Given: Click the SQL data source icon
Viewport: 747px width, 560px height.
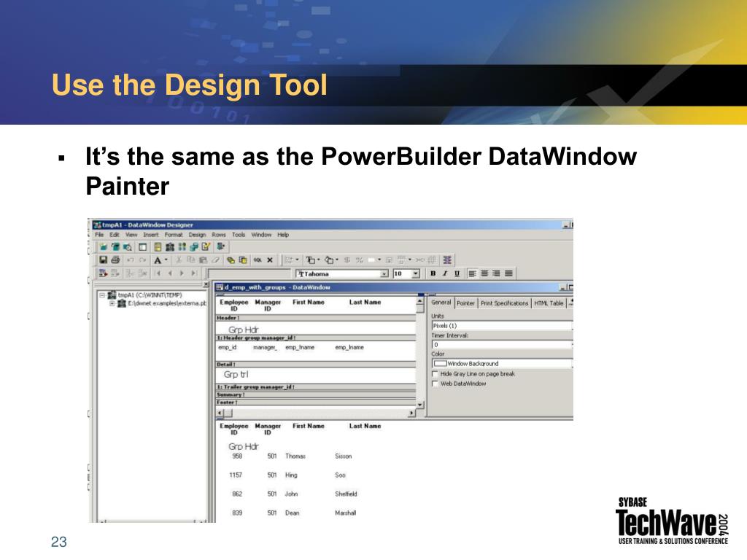Looking at the screenshot, I should coord(258,260).
